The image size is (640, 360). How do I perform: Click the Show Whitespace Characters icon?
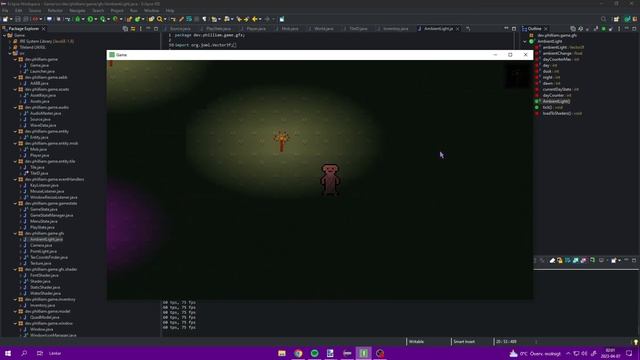tap(204, 19)
